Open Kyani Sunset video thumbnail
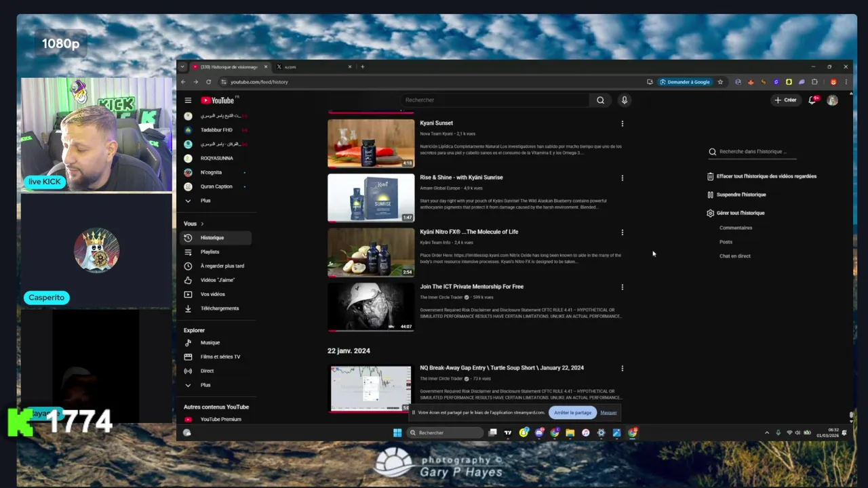868x488 pixels. [x=371, y=143]
